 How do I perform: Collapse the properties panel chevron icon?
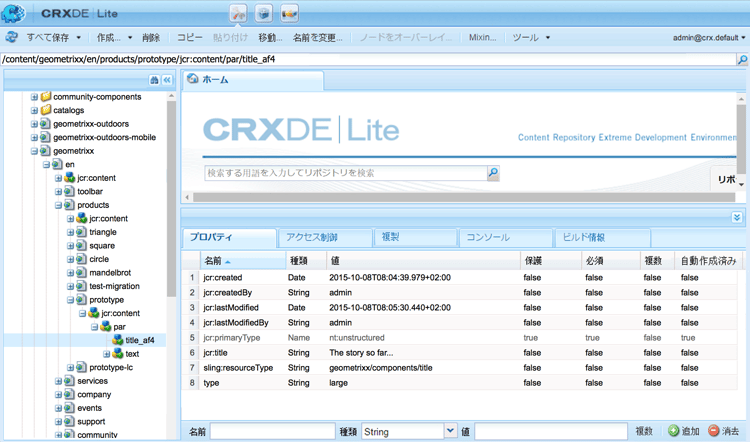pyautogui.click(x=737, y=218)
